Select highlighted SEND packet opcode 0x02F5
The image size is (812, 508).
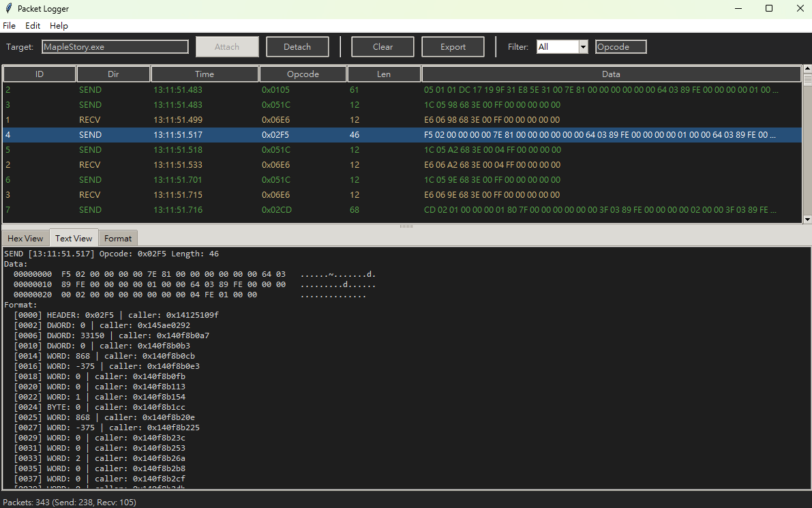[402, 134]
